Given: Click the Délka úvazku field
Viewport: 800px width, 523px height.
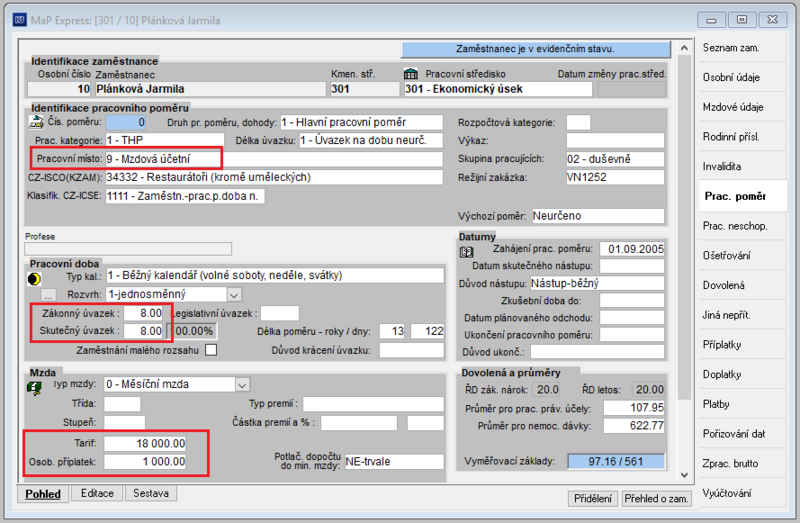Looking at the screenshot, I should coord(371,140).
